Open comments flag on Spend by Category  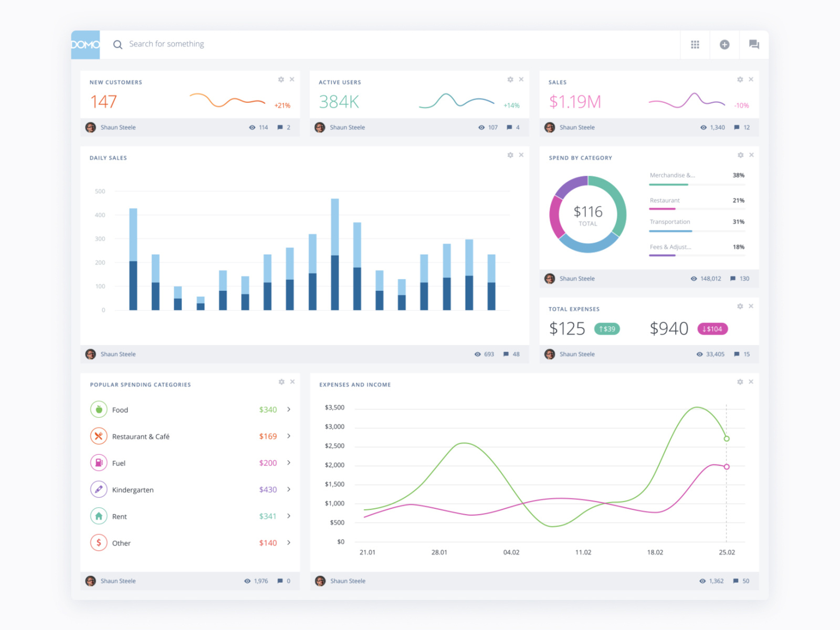coord(733,279)
